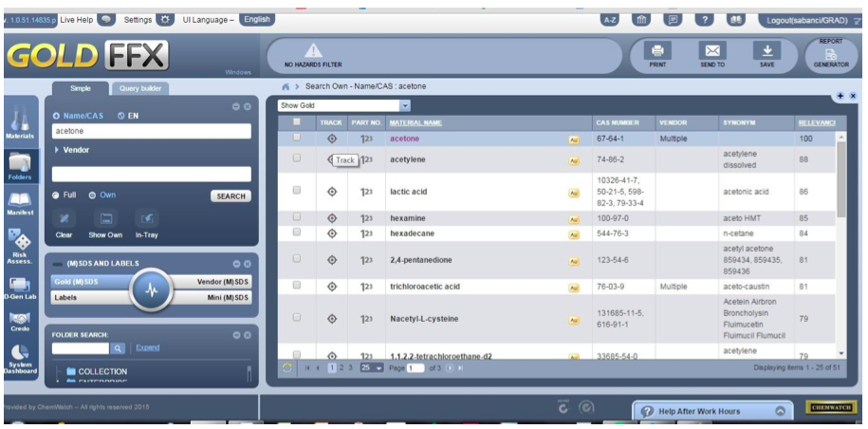Viewport: 868px width, 429px height.
Task: Click the help question mark icon
Action: [704, 20]
